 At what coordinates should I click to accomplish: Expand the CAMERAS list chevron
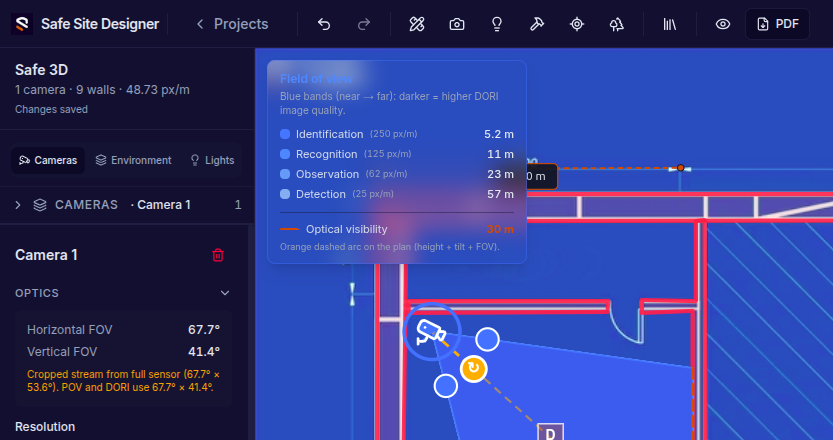coord(18,205)
